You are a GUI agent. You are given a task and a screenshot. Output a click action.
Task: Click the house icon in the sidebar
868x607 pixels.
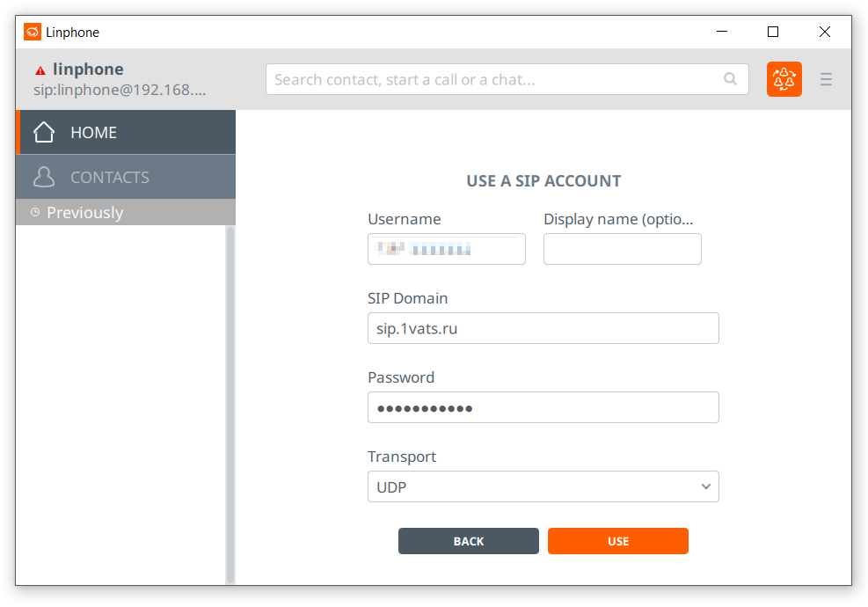[x=44, y=132]
